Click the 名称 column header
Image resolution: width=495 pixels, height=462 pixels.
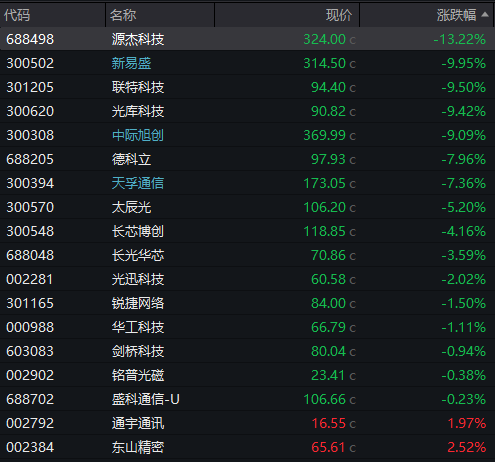[x=123, y=15]
